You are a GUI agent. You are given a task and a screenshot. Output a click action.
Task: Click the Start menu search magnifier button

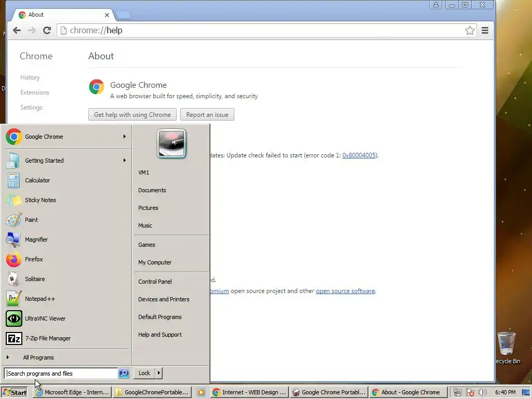(x=124, y=373)
